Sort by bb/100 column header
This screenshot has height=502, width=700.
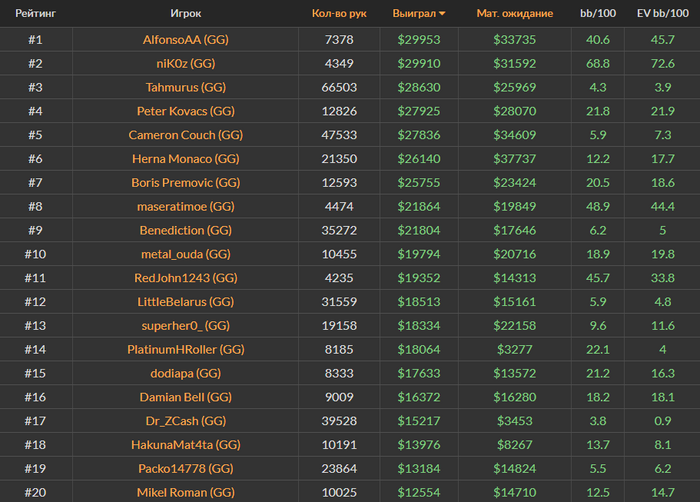click(598, 14)
